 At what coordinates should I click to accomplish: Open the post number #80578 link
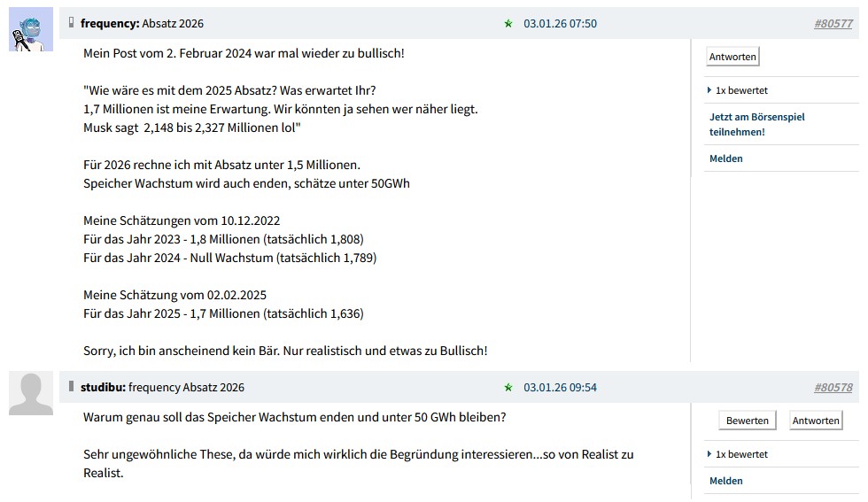[833, 388]
